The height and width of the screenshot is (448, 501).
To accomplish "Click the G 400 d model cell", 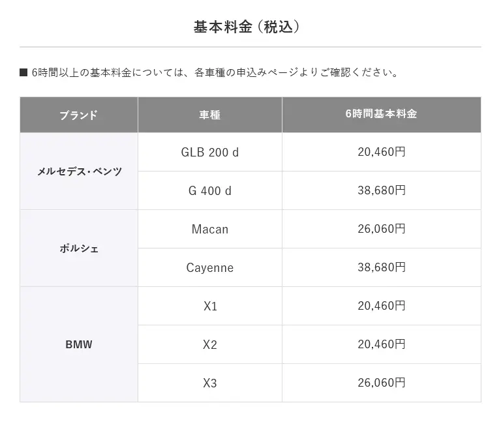I will pyautogui.click(x=210, y=191).
